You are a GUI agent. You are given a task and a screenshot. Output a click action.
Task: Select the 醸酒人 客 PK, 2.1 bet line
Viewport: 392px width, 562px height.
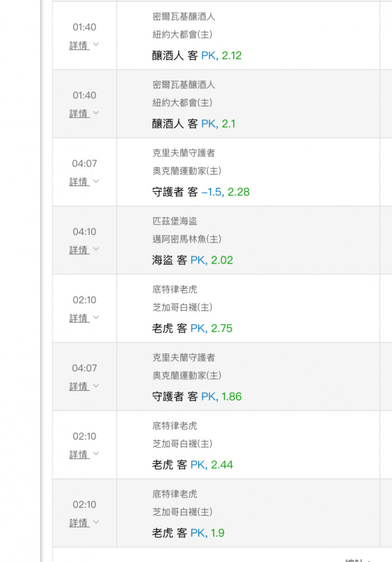coord(194,124)
